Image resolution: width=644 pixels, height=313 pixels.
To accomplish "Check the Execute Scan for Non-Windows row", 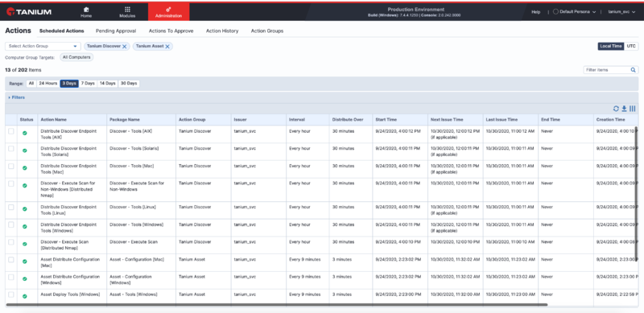I will [11, 183].
